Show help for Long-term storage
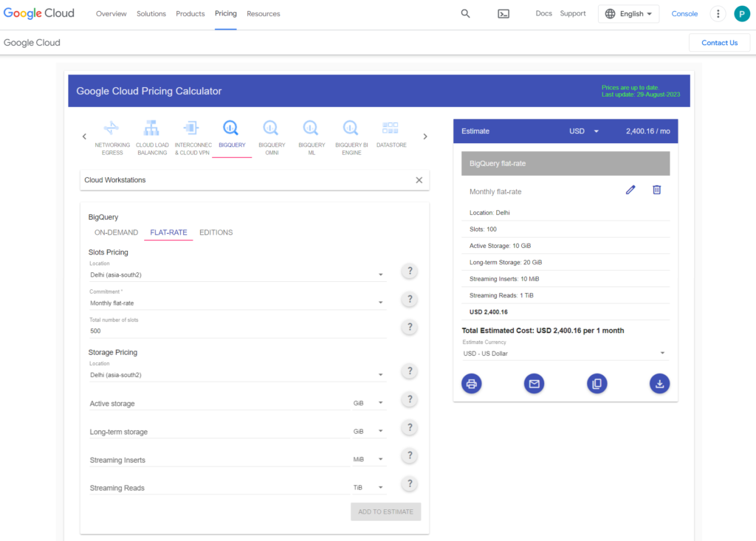The image size is (756, 541). pyautogui.click(x=410, y=427)
